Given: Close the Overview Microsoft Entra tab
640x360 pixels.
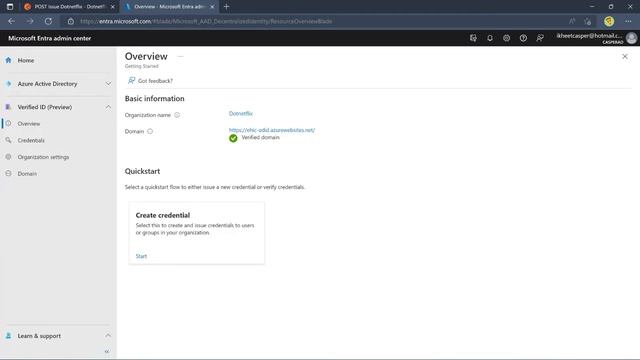Looking at the screenshot, I should (212, 7).
